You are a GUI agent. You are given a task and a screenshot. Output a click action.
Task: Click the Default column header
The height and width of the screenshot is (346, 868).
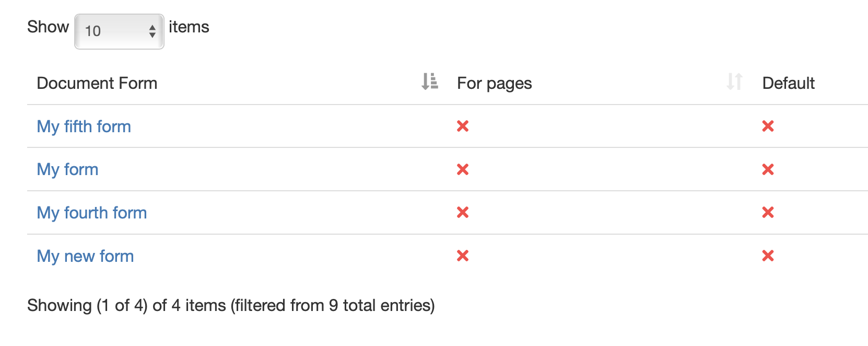788,83
